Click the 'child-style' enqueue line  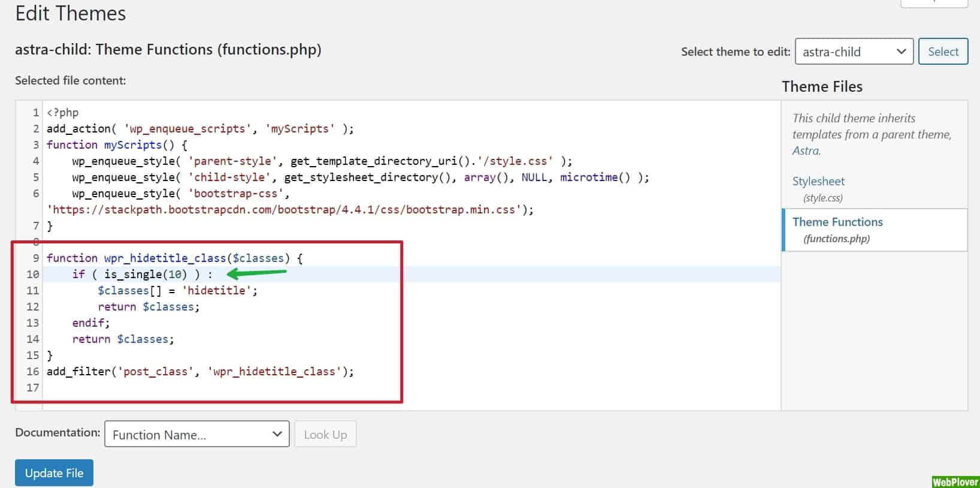(360, 177)
